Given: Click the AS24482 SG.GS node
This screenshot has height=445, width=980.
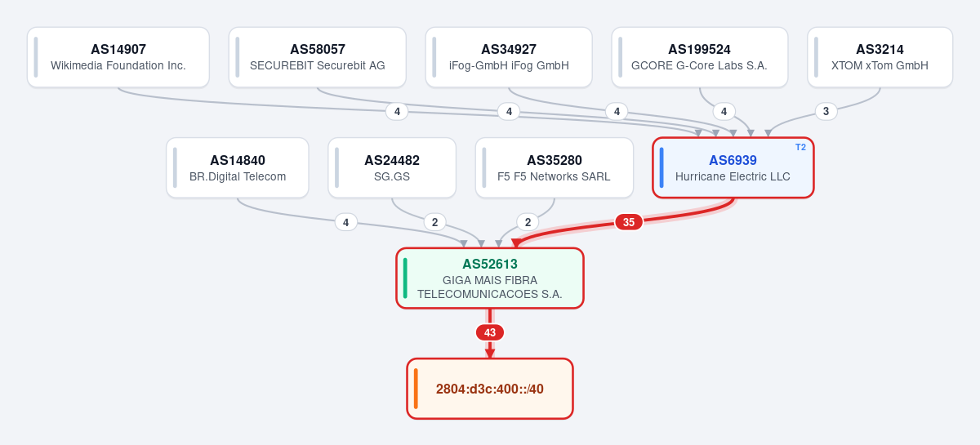Looking at the screenshot, I should coord(392,167).
